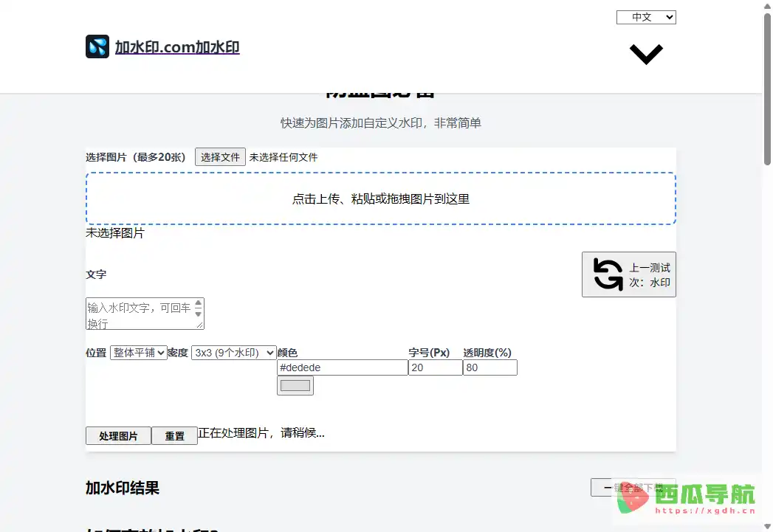This screenshot has height=532, width=773.
Task: Expand the large chevron-down menu
Action: tap(646, 54)
